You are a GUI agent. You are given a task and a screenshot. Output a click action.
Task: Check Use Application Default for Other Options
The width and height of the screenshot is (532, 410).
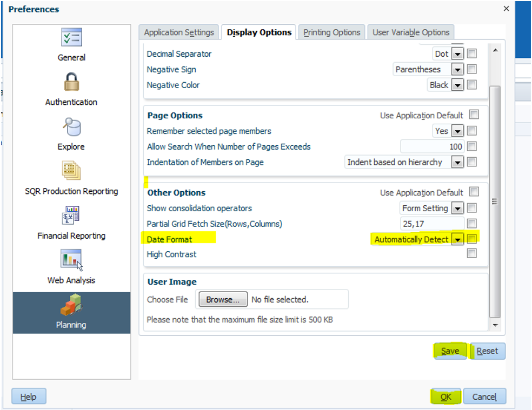474,192
